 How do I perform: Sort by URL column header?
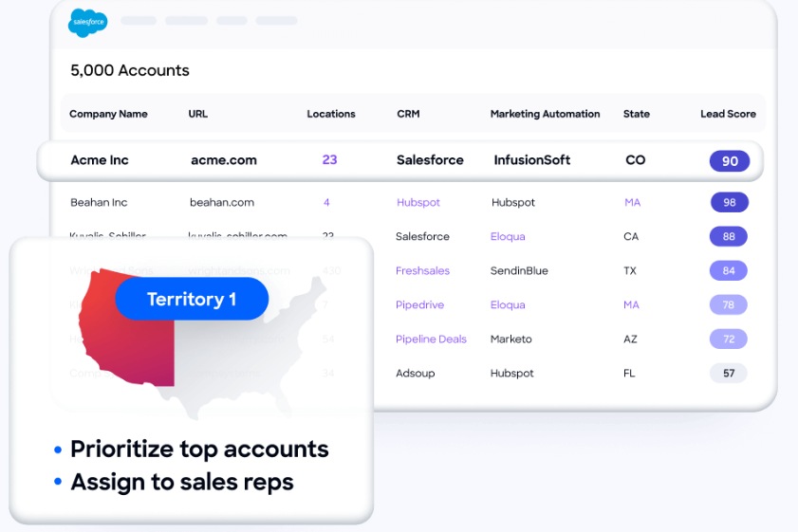(198, 114)
